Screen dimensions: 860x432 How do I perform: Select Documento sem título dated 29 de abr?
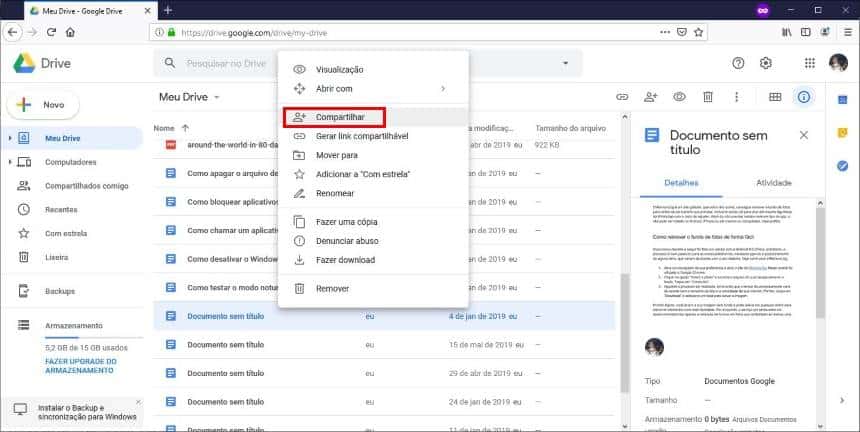384,373
